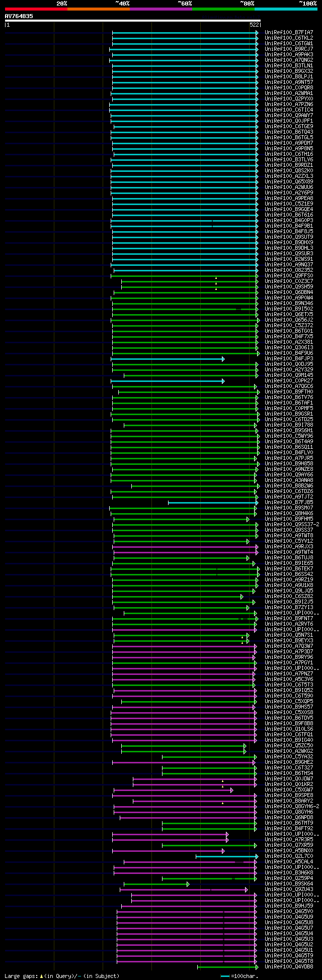This screenshot has width=322, height=980.
Task: Select the UniRef100_Q4VDB8 label
Action: click(x=289, y=966)
